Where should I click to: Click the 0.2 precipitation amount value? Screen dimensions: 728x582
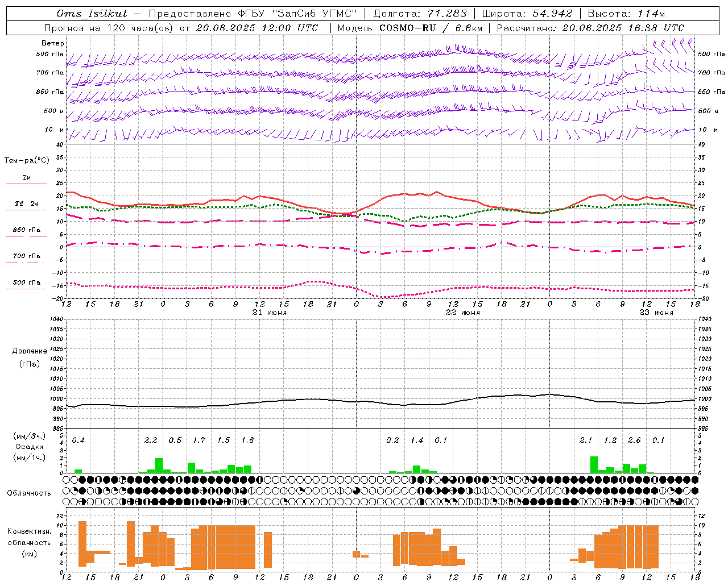pyautogui.click(x=392, y=440)
